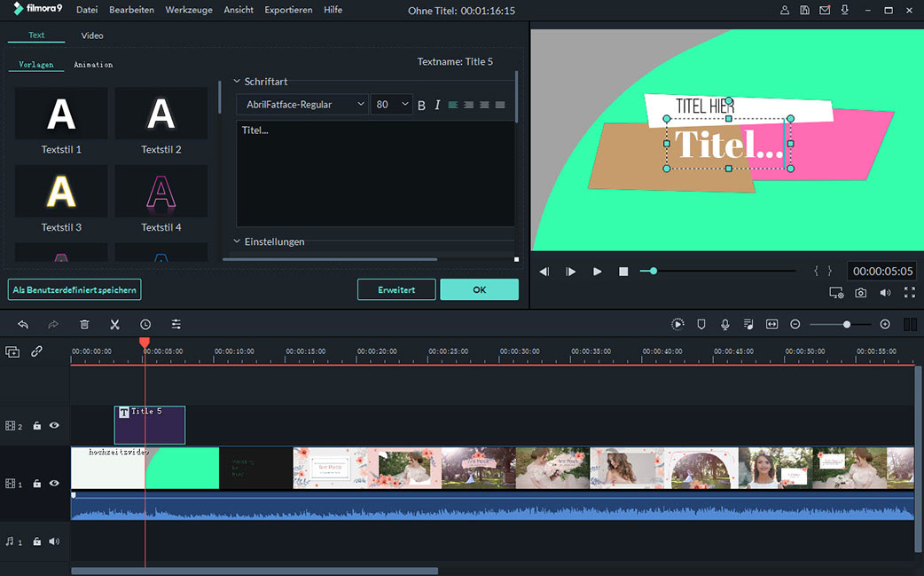
Task: Click the undo arrow in timeline toolbar
Action: (23, 324)
